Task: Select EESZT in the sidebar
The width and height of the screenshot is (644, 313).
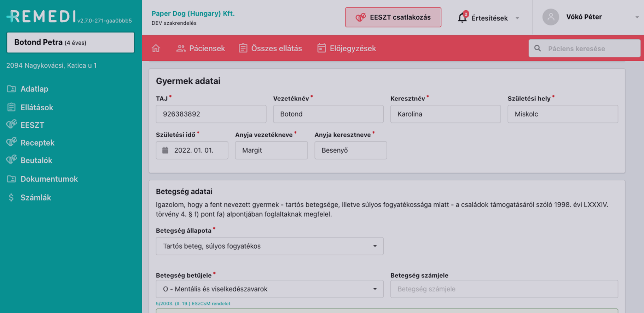Action: [x=32, y=125]
